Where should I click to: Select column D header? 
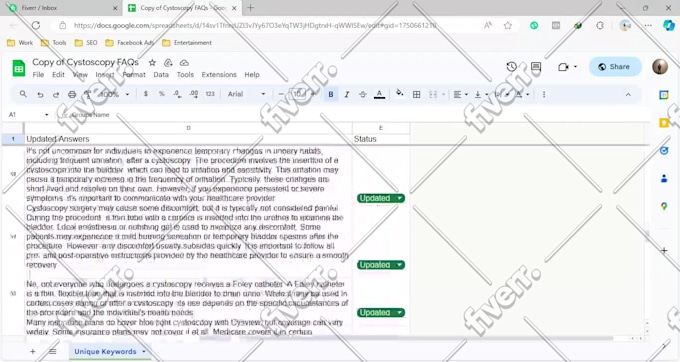tap(188, 128)
